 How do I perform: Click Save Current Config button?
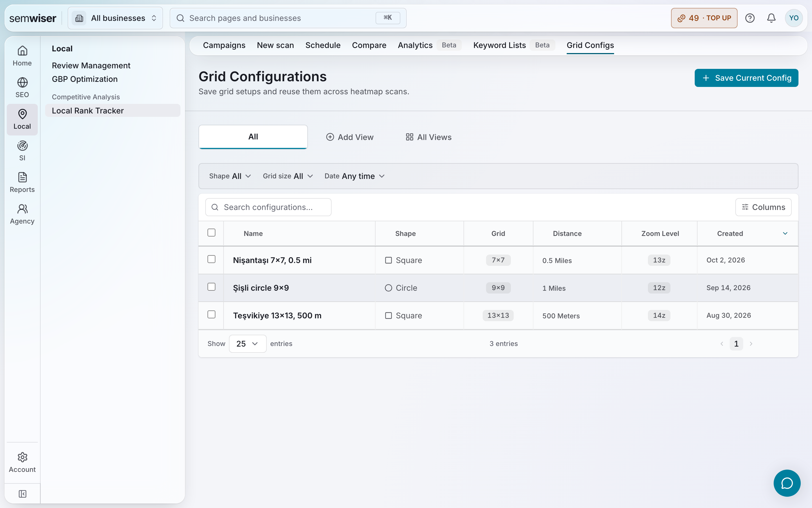(x=746, y=78)
